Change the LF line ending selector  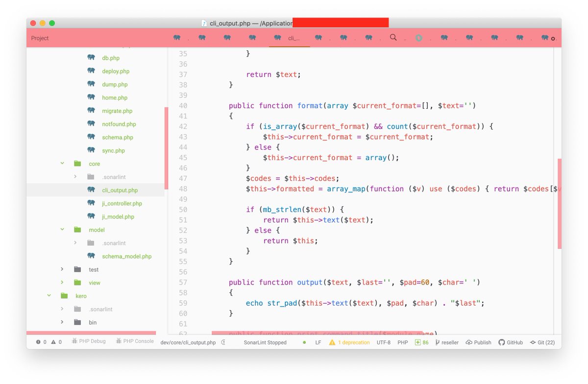coord(318,342)
